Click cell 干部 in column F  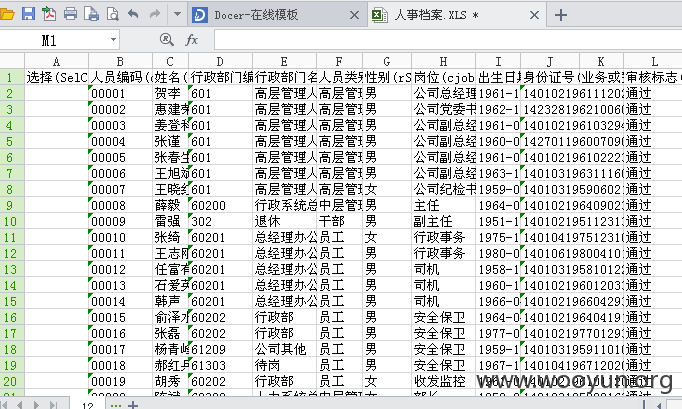(x=340, y=221)
